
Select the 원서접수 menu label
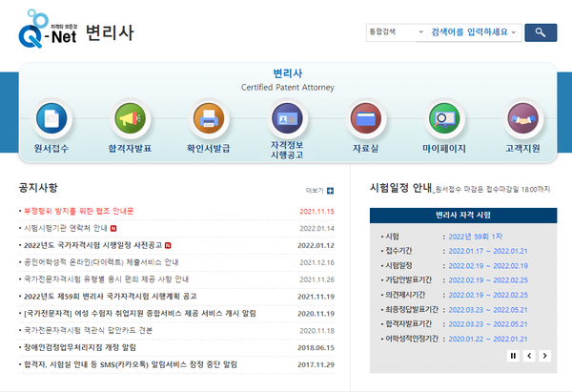pos(51,149)
